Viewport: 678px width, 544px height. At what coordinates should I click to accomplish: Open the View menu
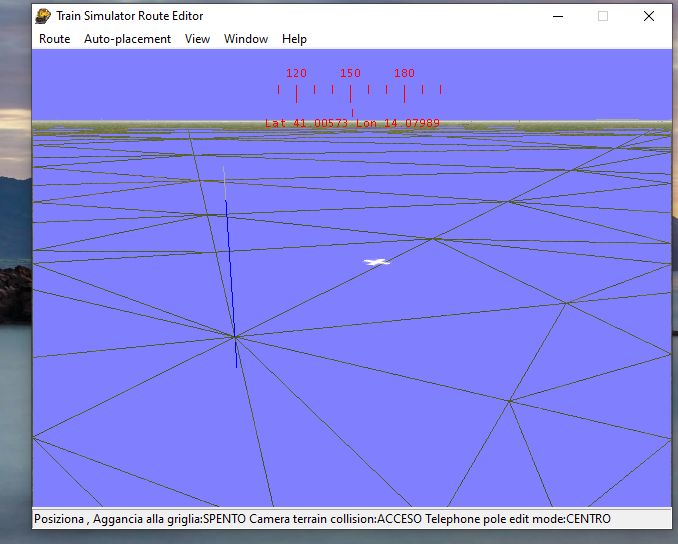(197, 39)
